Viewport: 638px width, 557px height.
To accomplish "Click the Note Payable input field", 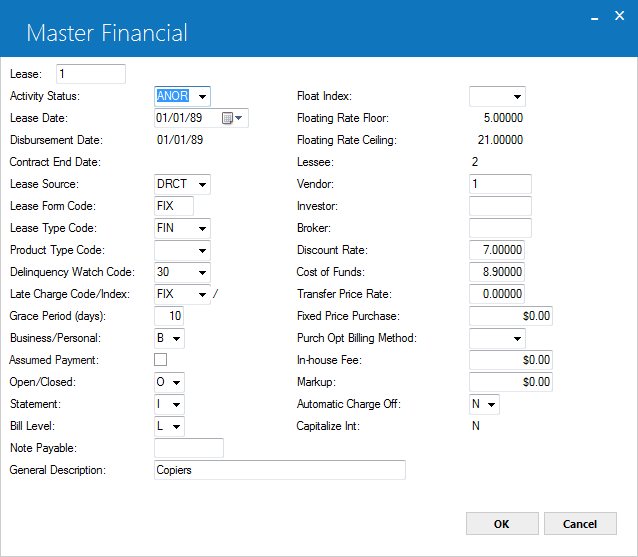I will click(x=189, y=448).
